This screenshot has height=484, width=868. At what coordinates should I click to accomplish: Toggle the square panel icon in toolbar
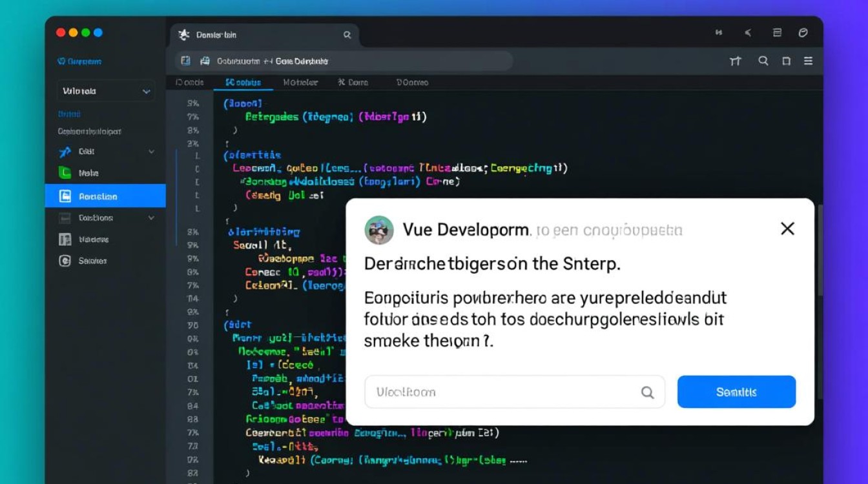tap(785, 61)
